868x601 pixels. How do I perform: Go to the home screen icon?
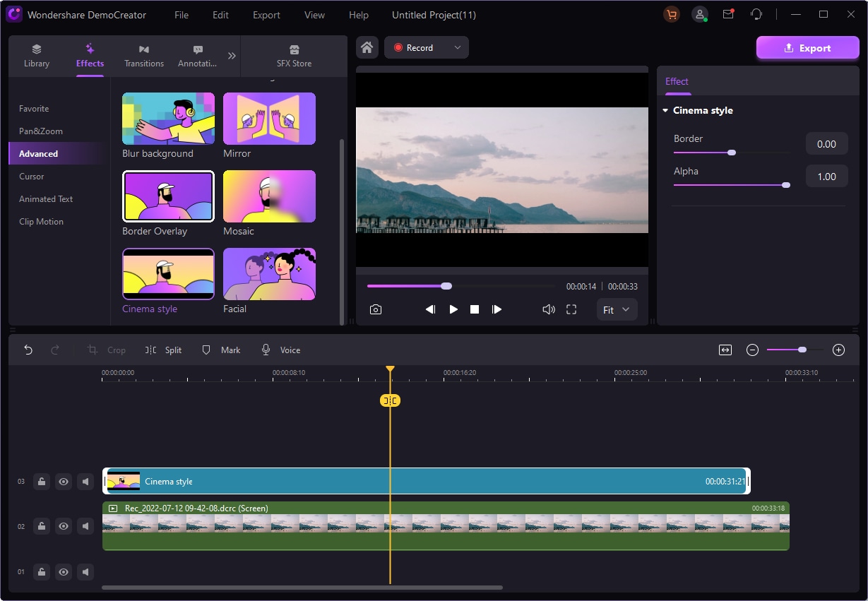(x=367, y=48)
